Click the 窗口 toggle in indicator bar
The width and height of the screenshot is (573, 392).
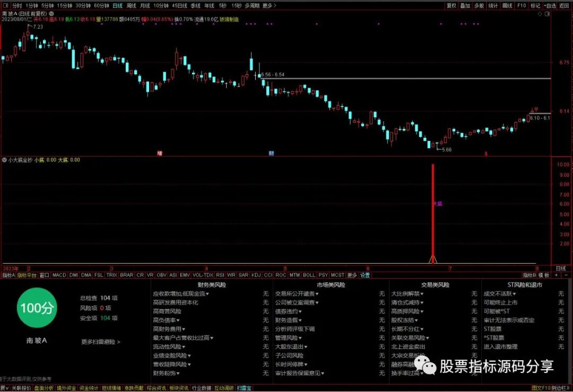tap(44, 275)
